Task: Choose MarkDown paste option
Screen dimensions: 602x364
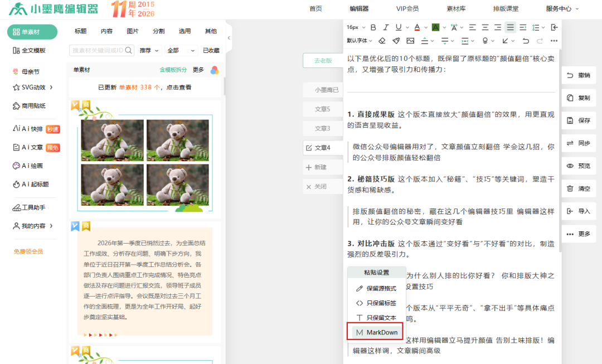Action: 376,332
